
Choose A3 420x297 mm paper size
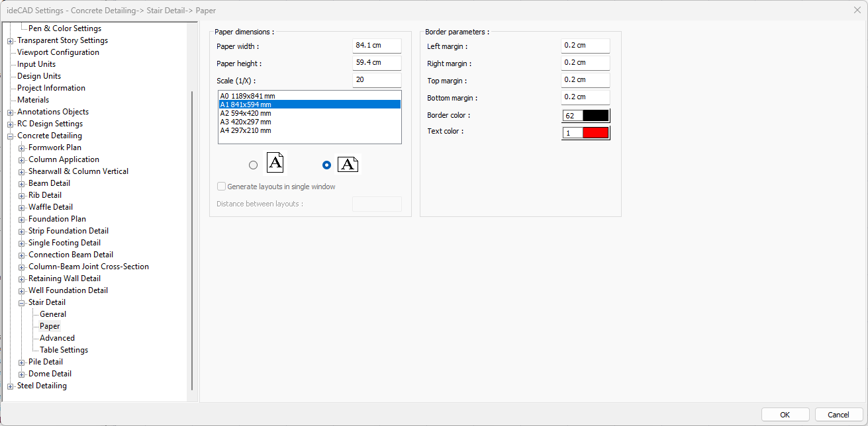pos(246,122)
